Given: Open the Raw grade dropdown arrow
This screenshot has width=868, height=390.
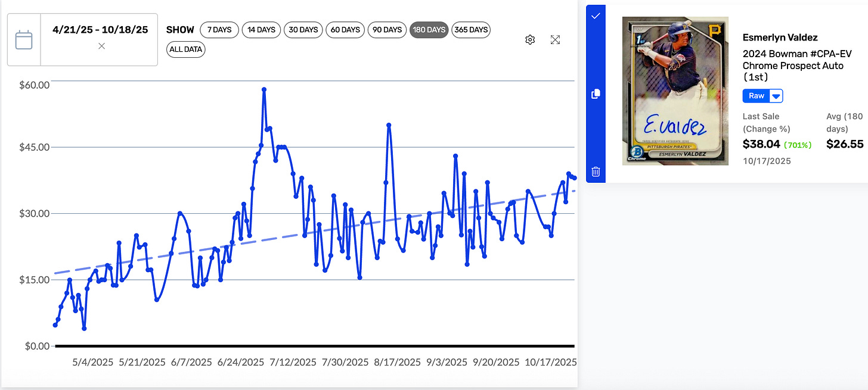Looking at the screenshot, I should tap(776, 96).
